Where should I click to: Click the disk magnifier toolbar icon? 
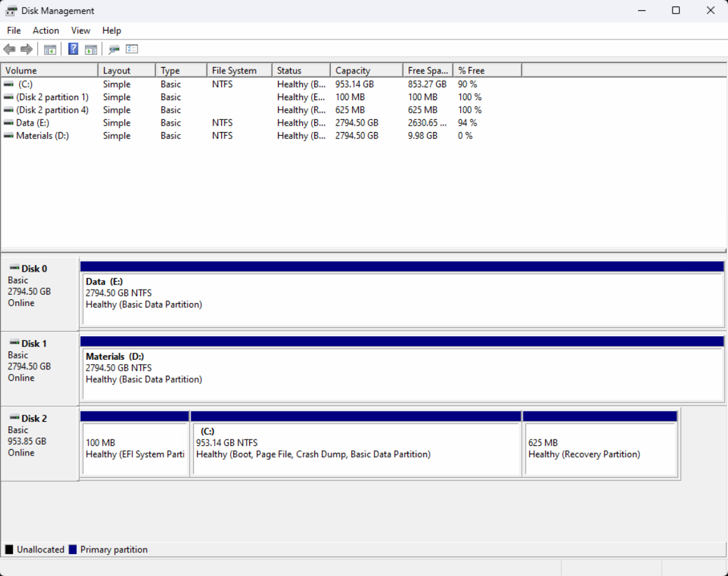(x=114, y=49)
